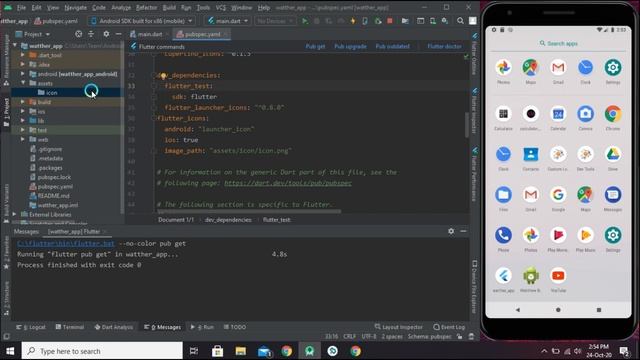Open the Tools menu
The image size is (640, 360).
(x=203, y=8)
